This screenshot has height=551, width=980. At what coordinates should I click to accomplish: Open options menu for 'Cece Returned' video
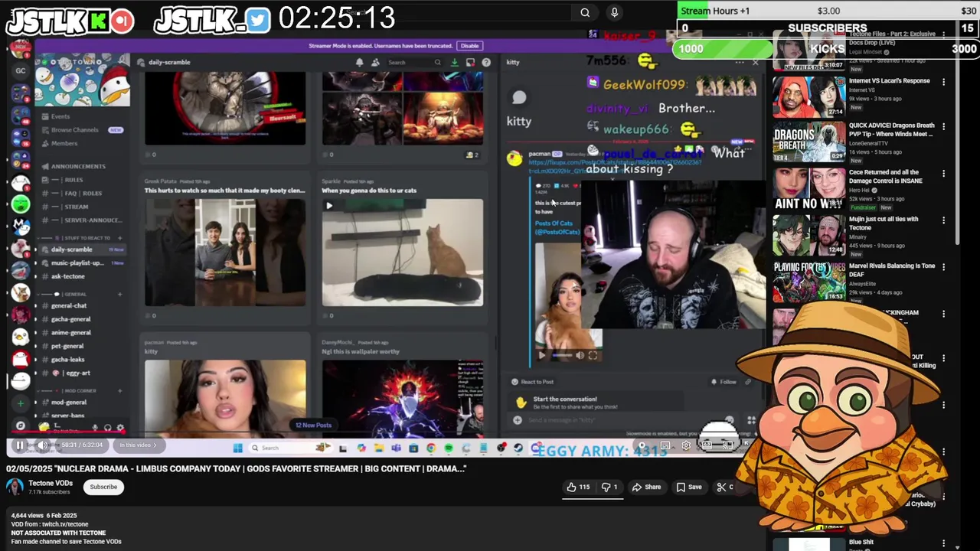click(943, 174)
